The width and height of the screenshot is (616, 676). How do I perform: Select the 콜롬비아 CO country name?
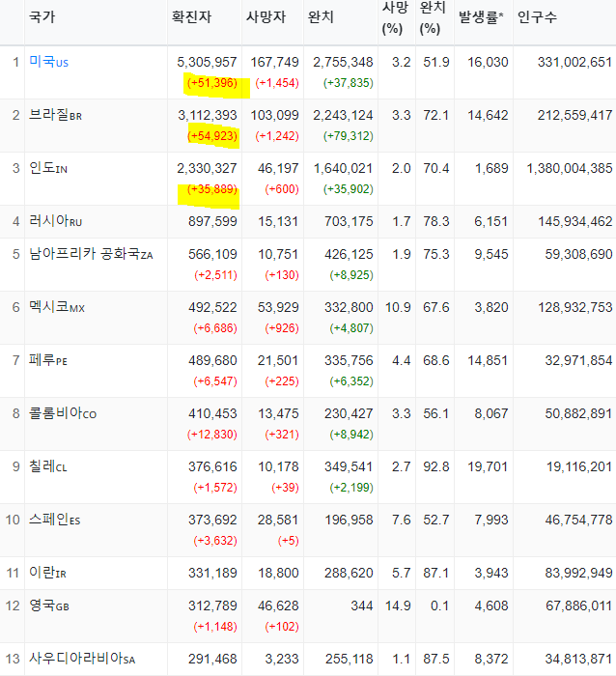63,413
